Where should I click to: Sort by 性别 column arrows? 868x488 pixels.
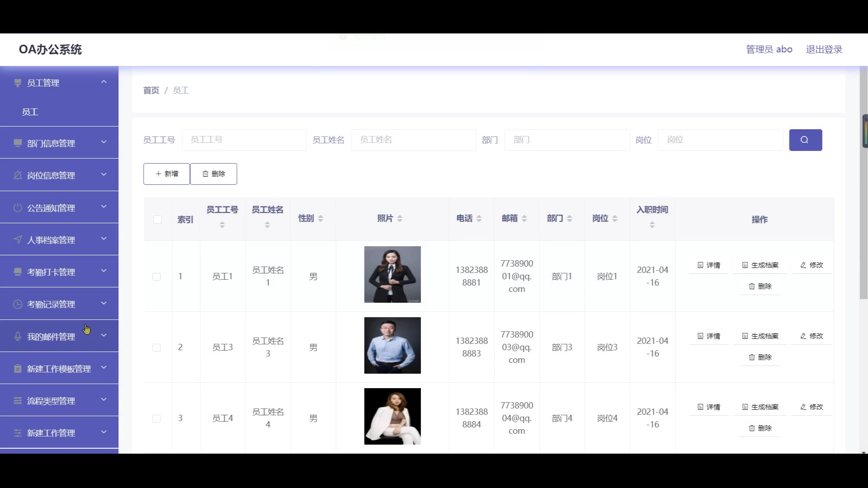click(321, 219)
